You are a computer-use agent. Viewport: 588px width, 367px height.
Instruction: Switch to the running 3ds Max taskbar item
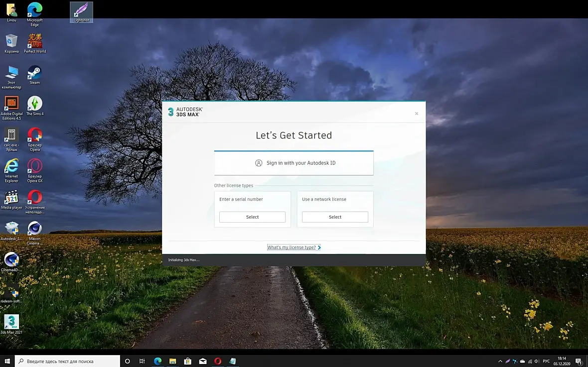coord(233,361)
